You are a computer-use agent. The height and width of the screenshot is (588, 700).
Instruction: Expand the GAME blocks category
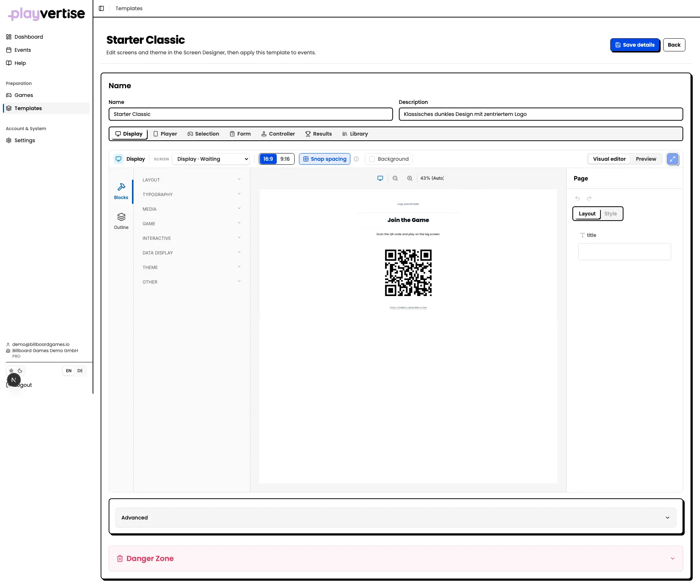[191, 223]
